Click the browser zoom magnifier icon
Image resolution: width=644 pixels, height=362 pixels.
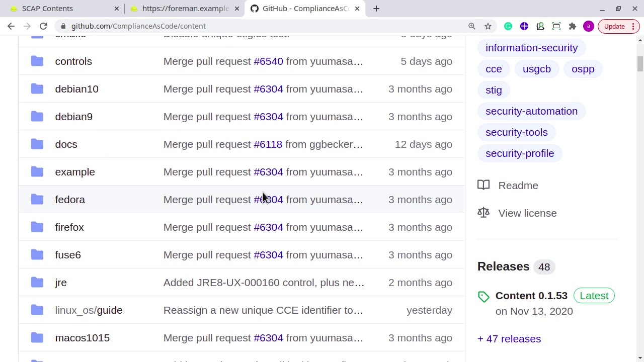[472, 26]
